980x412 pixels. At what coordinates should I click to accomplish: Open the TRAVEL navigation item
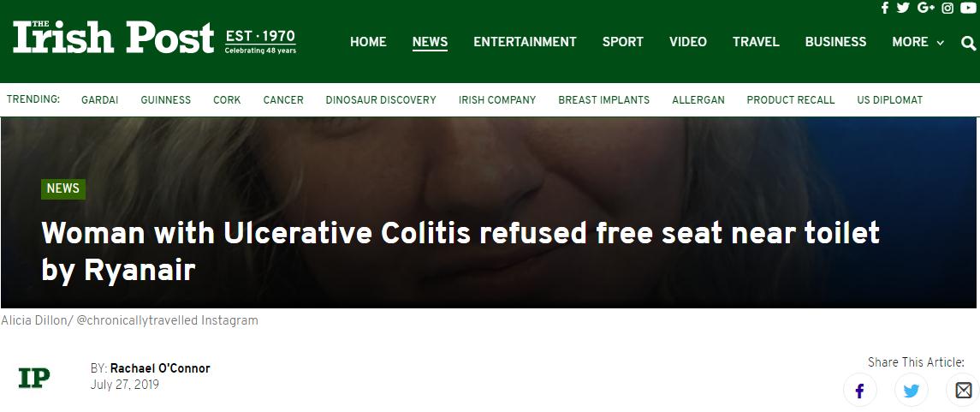(756, 42)
